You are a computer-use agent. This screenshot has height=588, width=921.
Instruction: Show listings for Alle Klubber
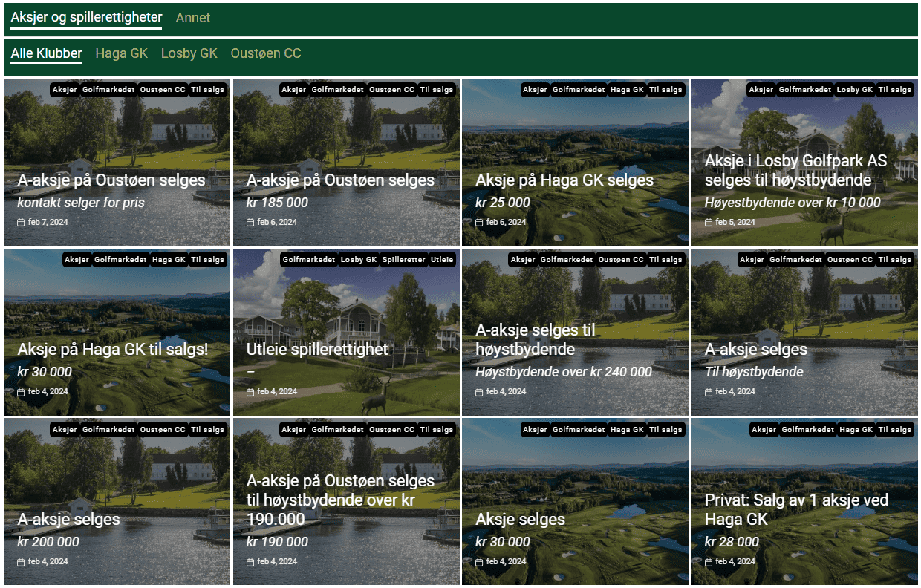(47, 53)
